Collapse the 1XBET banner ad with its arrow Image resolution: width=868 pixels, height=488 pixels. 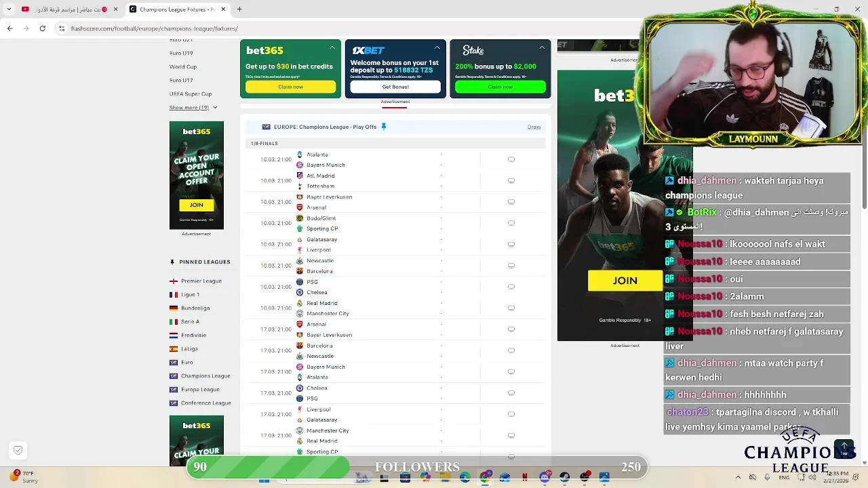point(437,47)
